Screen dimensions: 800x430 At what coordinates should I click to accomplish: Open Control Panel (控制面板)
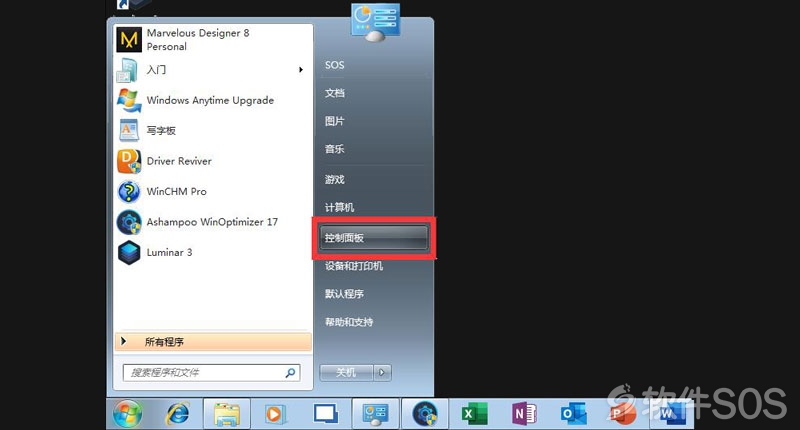click(373, 238)
